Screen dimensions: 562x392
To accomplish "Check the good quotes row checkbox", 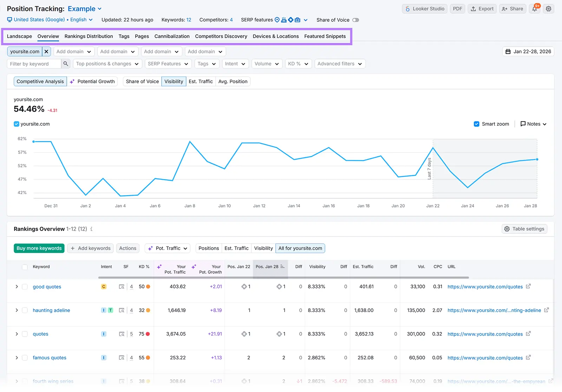I will click(x=25, y=287).
